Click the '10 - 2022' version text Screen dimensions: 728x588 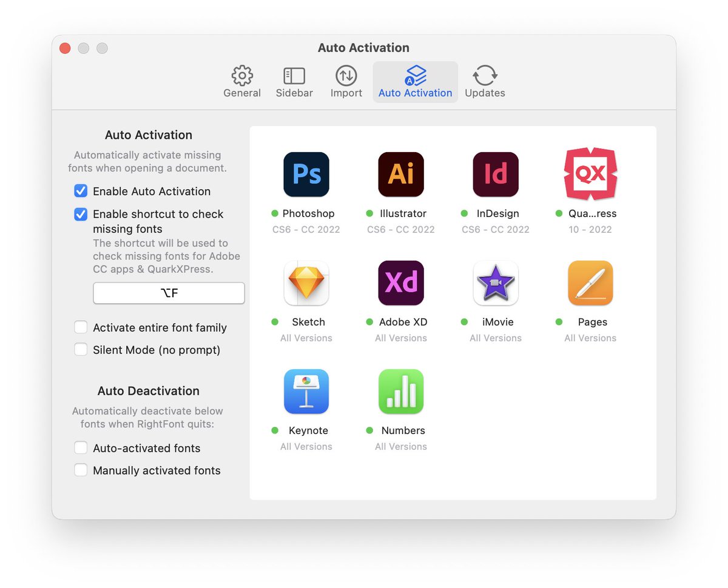click(x=590, y=229)
